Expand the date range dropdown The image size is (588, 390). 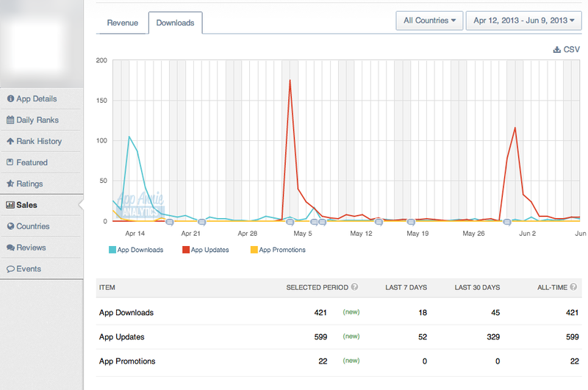pyautogui.click(x=524, y=21)
